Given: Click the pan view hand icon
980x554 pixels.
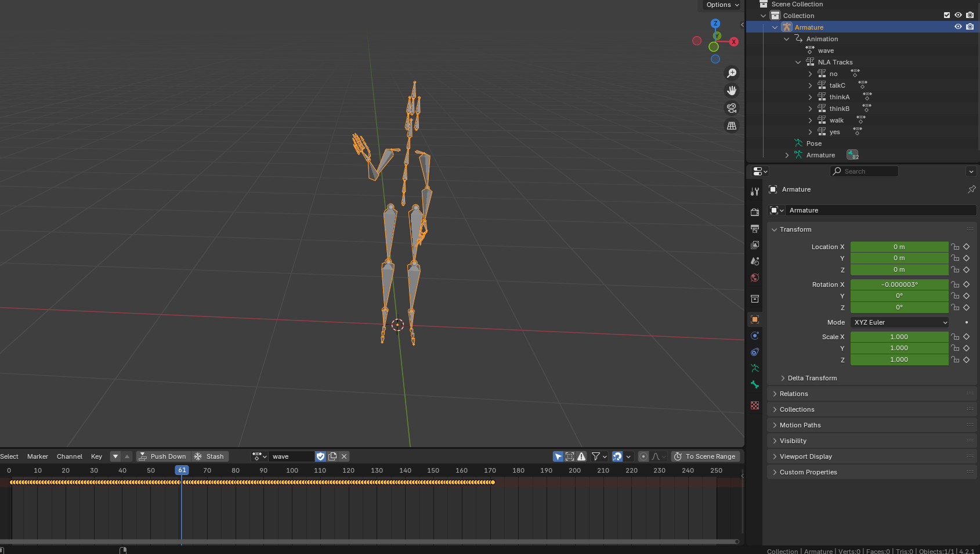Looking at the screenshot, I should 732,91.
